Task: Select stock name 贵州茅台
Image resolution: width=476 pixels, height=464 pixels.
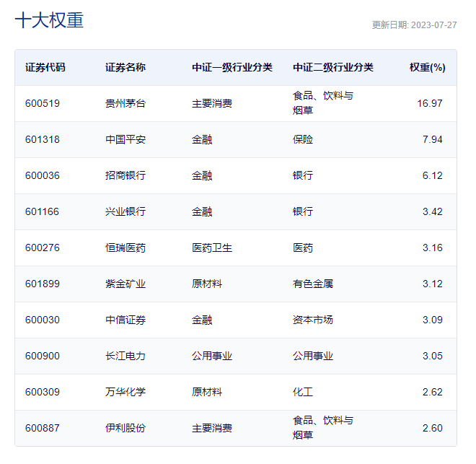Action: tap(125, 103)
